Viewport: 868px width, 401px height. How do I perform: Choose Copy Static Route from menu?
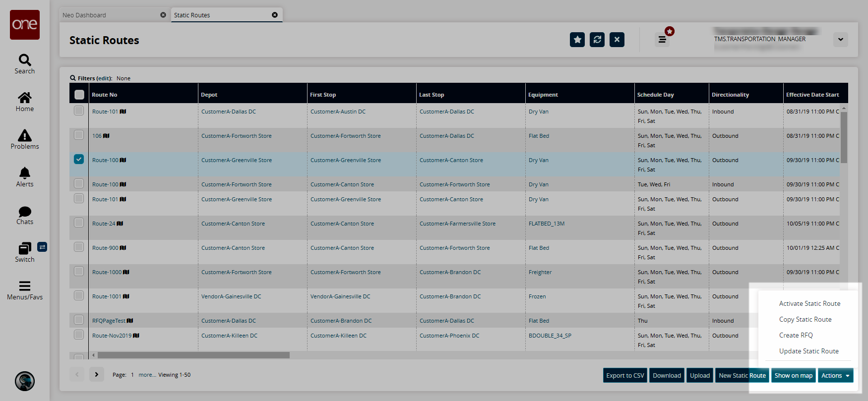[x=805, y=319]
